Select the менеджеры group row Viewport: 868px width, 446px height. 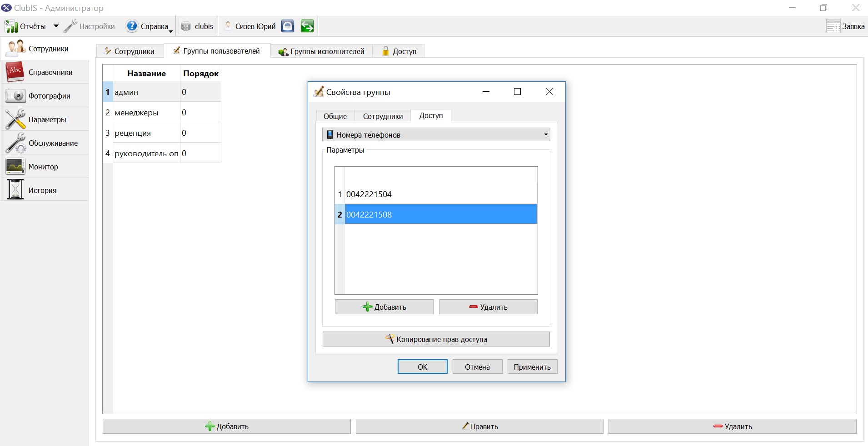point(162,112)
